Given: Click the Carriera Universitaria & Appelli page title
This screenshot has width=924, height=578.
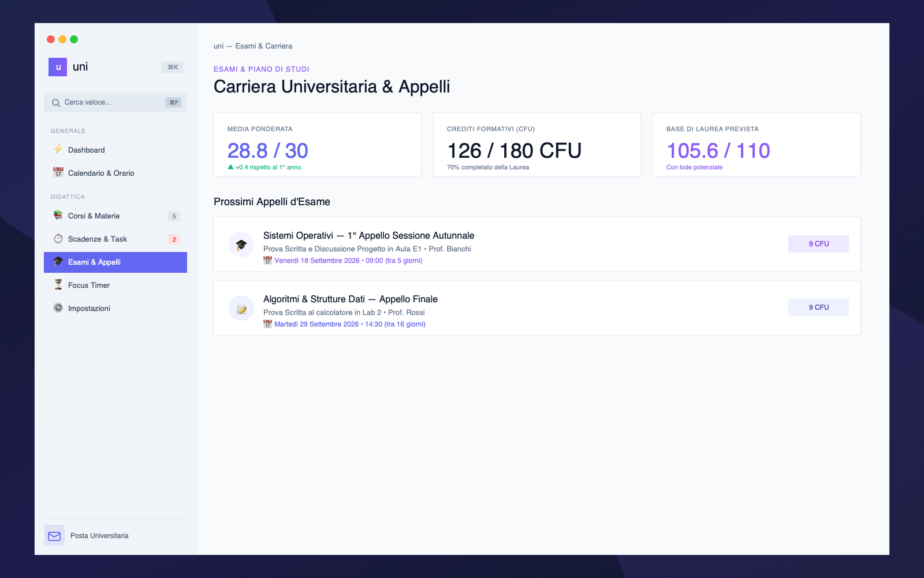Looking at the screenshot, I should tap(331, 87).
